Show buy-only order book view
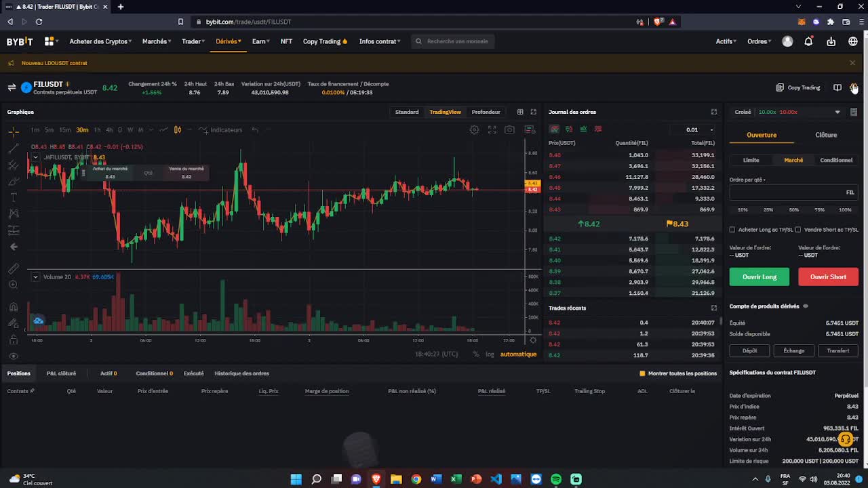 (583, 129)
